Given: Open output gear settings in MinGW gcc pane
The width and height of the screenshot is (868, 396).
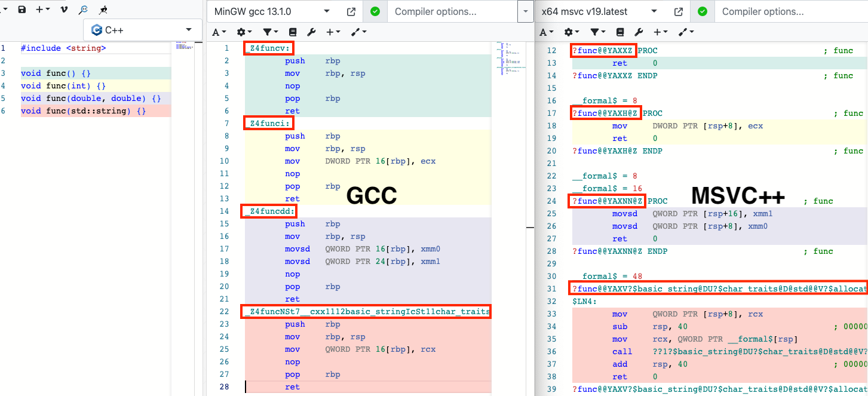Looking at the screenshot, I should (x=244, y=32).
